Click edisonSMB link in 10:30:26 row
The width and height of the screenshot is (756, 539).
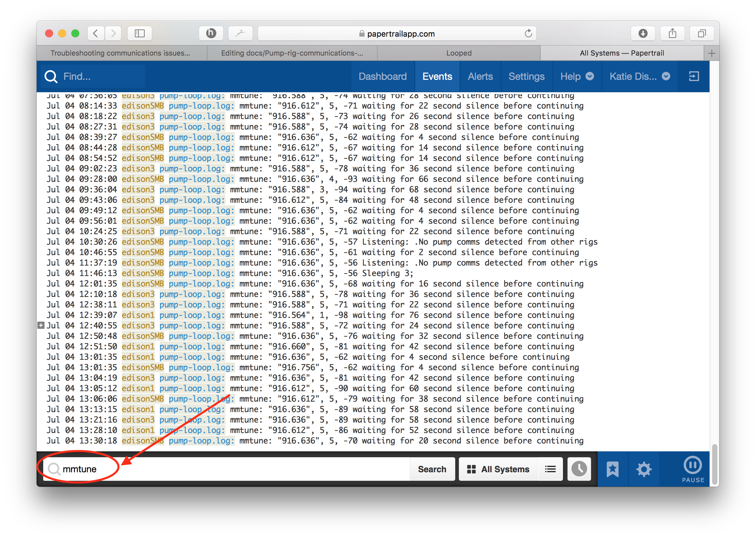coord(143,242)
